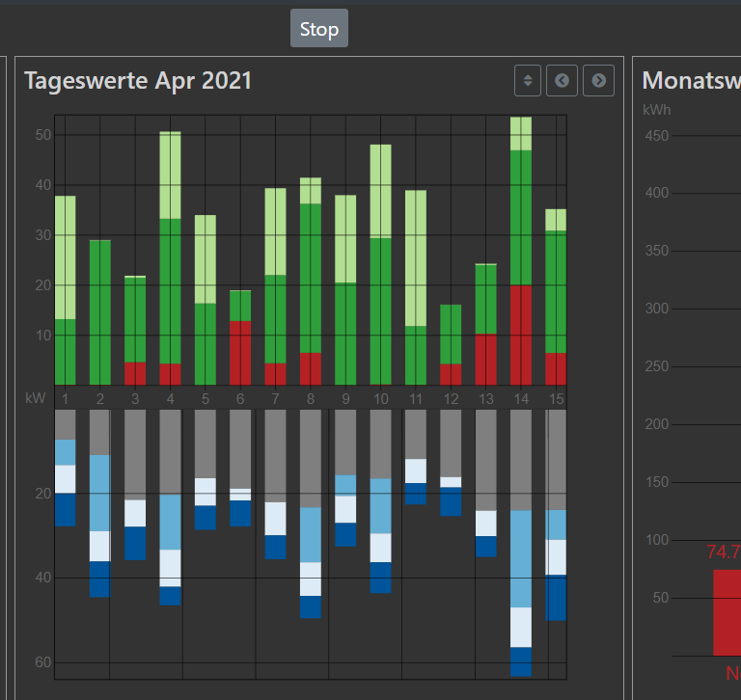
Task: Click the red bar labeled 74.7
Action: coord(727,612)
